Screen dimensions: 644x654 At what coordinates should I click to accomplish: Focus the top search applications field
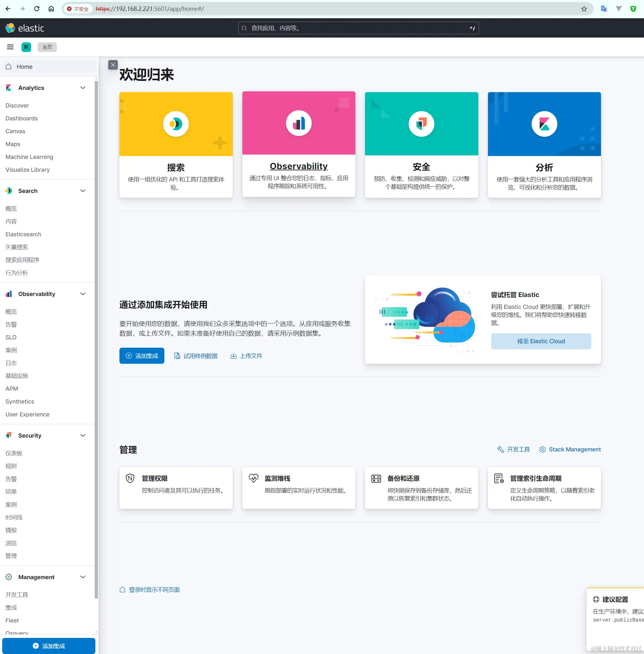(358, 28)
